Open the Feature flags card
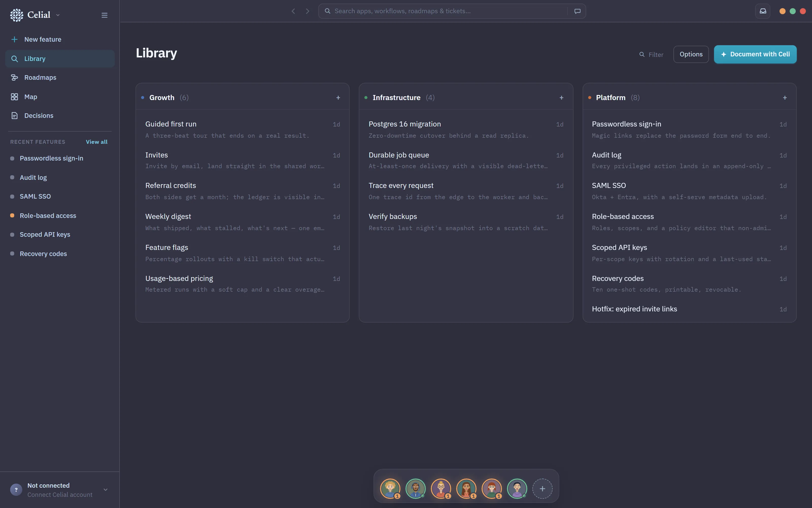 pos(243,253)
